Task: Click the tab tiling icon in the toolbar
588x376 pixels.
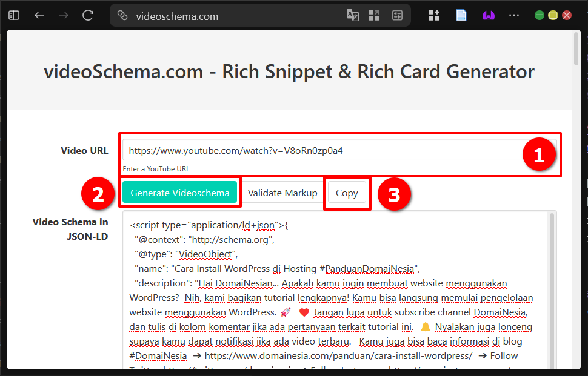Action: pyautogui.click(x=374, y=15)
